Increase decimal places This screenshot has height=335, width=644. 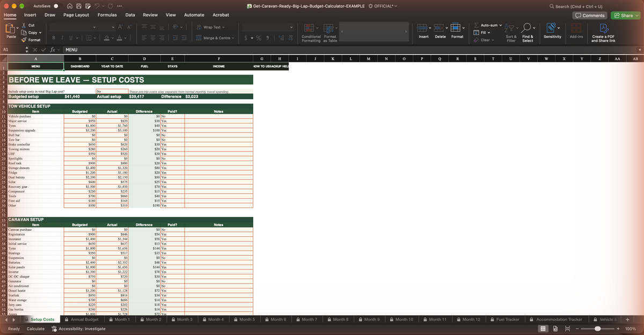point(281,38)
